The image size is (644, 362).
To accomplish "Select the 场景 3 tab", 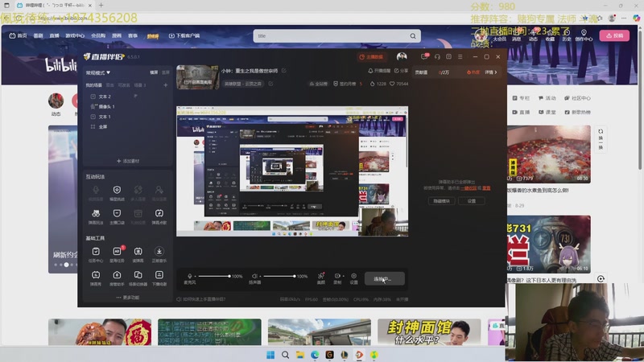I will [140, 85].
